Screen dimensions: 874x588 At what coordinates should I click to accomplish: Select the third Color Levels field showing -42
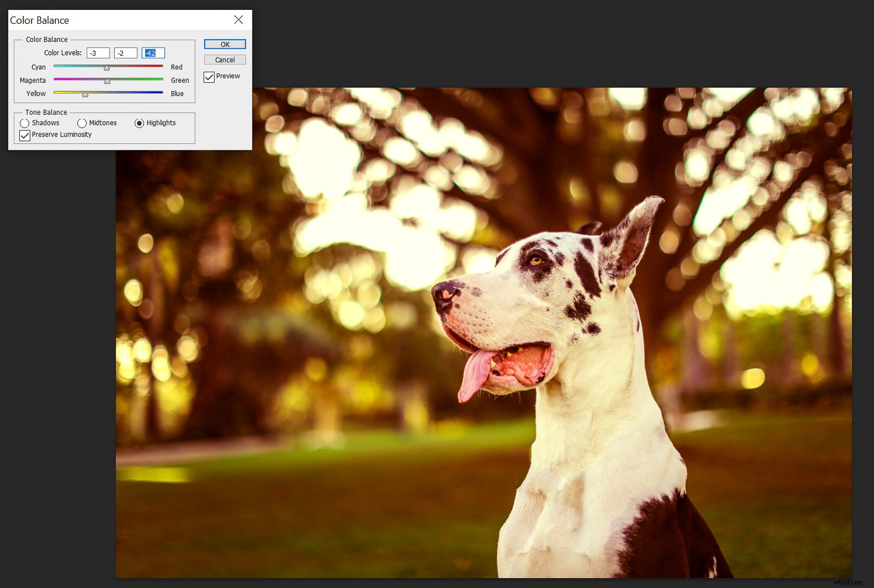pos(153,52)
